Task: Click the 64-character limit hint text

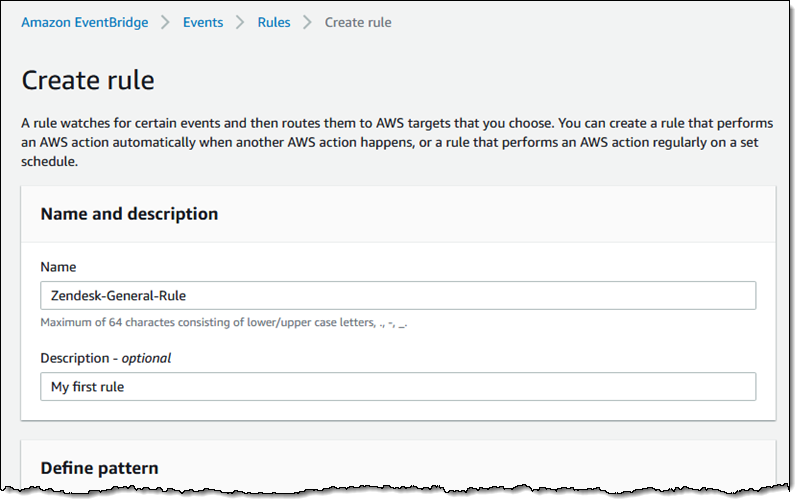Action: pos(225,323)
